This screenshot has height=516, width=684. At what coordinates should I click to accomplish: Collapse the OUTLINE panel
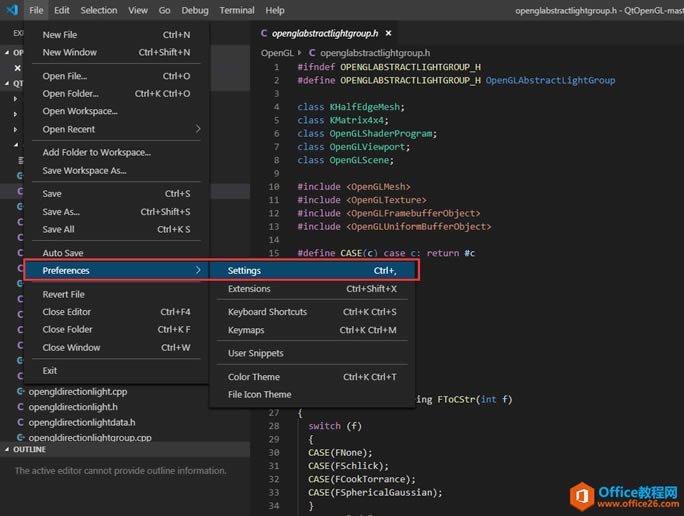click(125, 449)
